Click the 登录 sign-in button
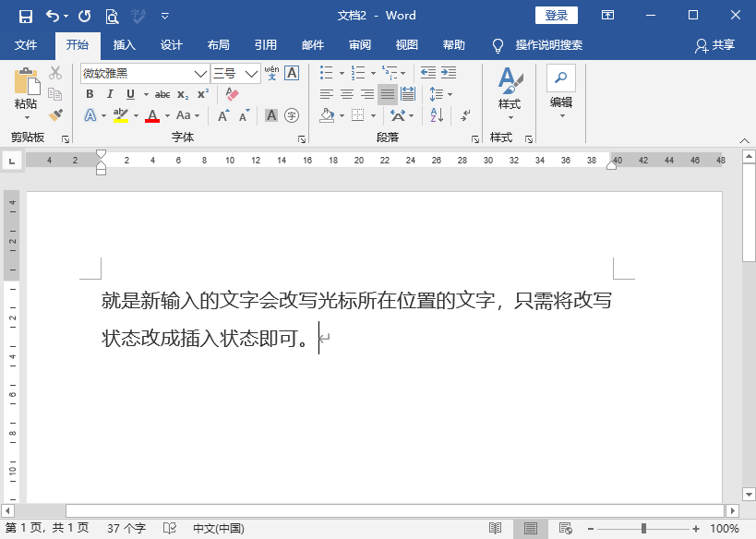 point(557,16)
